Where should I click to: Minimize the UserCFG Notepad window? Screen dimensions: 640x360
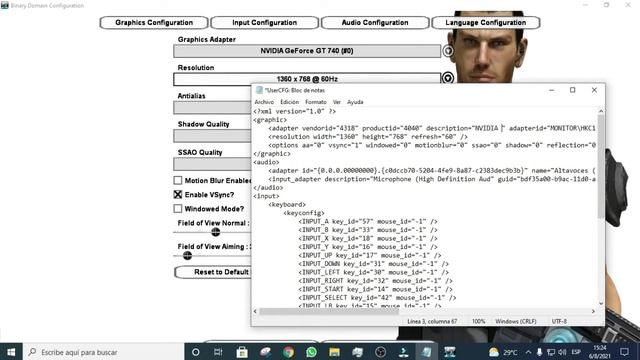coord(551,90)
